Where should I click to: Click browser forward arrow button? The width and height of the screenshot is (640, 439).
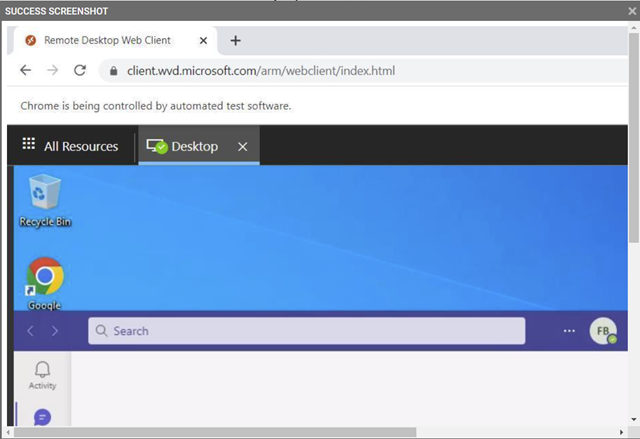(53, 70)
